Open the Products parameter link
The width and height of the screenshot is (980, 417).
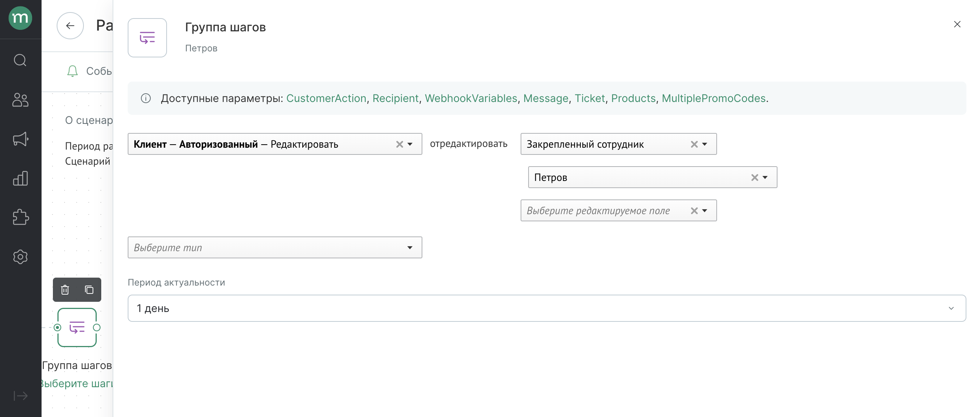[x=633, y=99]
